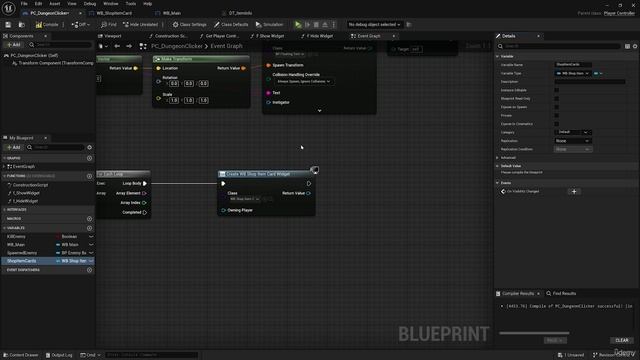Switch to the WB_ShopItemCard asset tab

(x=113, y=13)
